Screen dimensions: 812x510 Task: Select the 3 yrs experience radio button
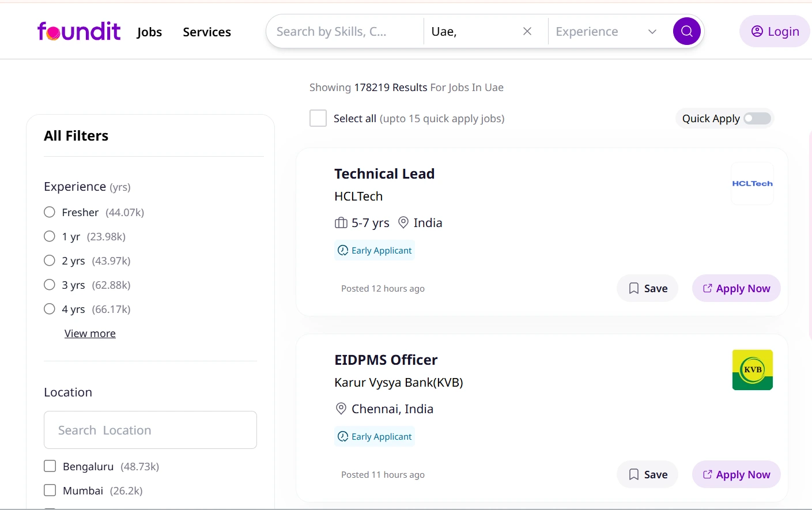(x=50, y=285)
